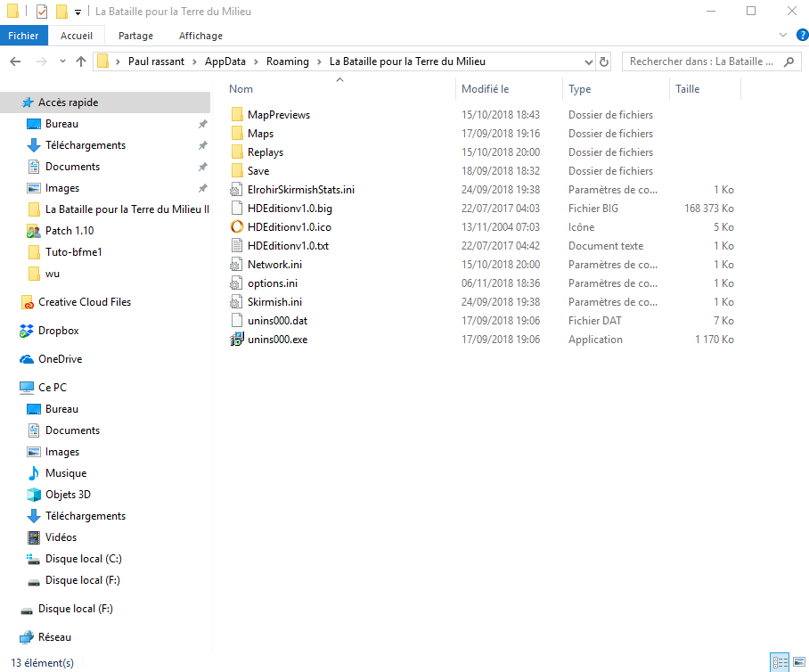Image resolution: width=809 pixels, height=672 pixels.
Task: Switch to the Partage ribbon tab
Action: 135,36
